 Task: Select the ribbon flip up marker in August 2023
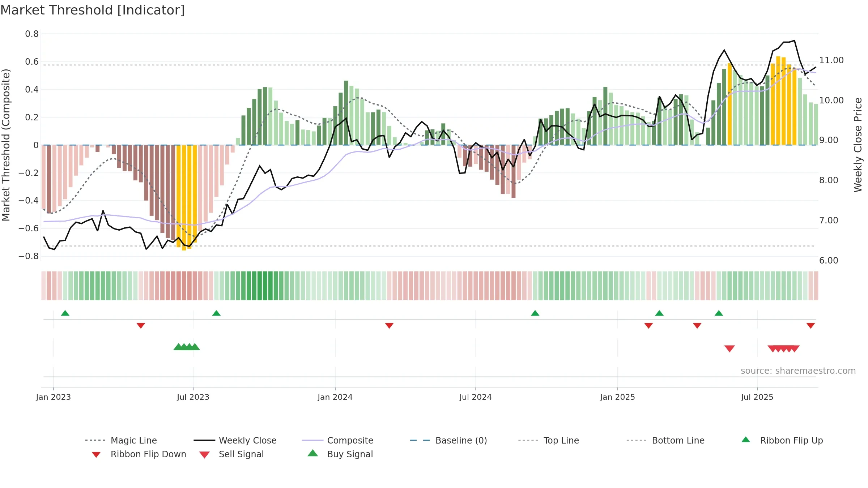[216, 313]
